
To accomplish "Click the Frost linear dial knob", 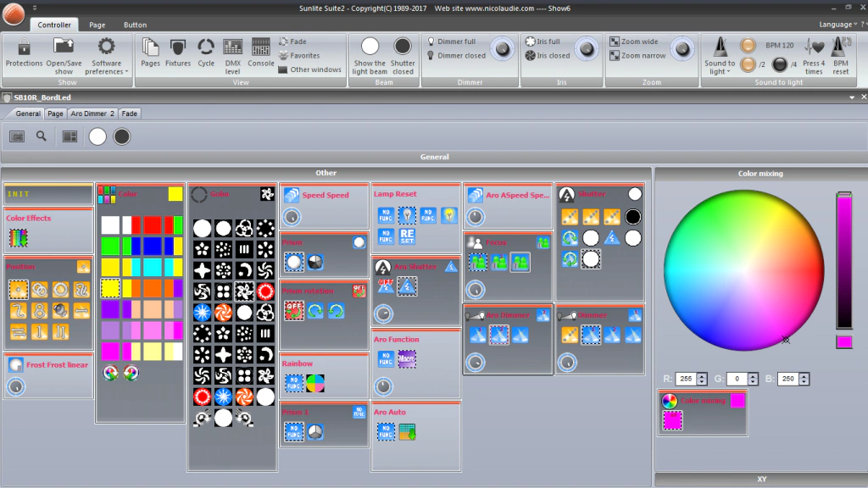I will pyautogui.click(x=16, y=386).
